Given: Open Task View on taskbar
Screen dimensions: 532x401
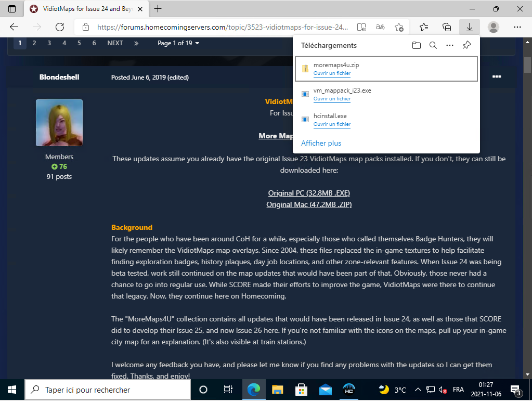Looking at the screenshot, I should pyautogui.click(x=228, y=390).
